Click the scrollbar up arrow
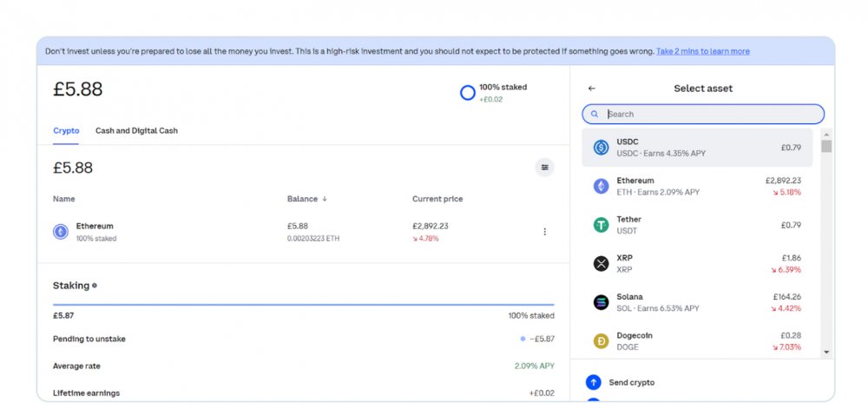This screenshot has height=409, width=868. [x=826, y=135]
